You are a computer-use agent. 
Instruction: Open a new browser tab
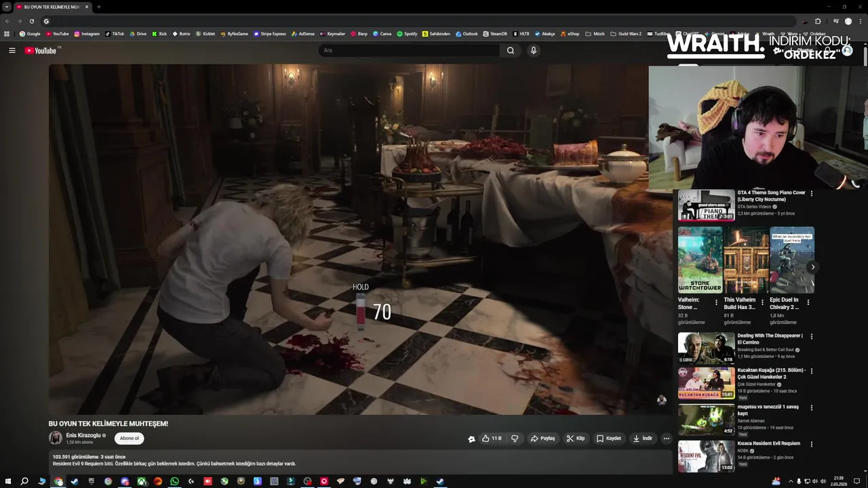click(99, 7)
